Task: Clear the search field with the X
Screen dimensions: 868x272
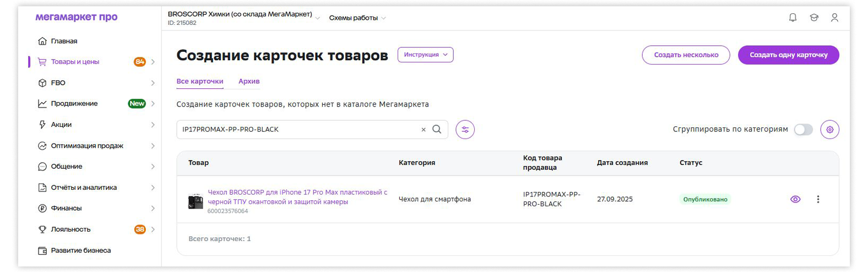Action: coord(424,130)
